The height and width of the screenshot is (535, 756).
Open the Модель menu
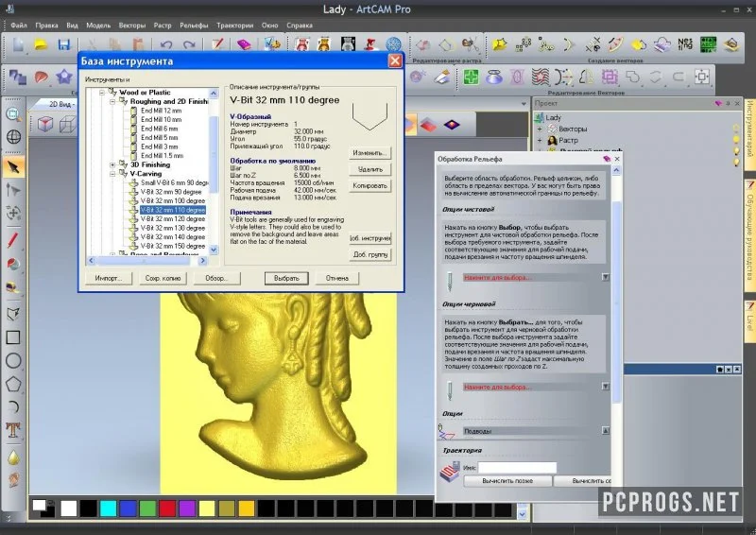coord(98,26)
